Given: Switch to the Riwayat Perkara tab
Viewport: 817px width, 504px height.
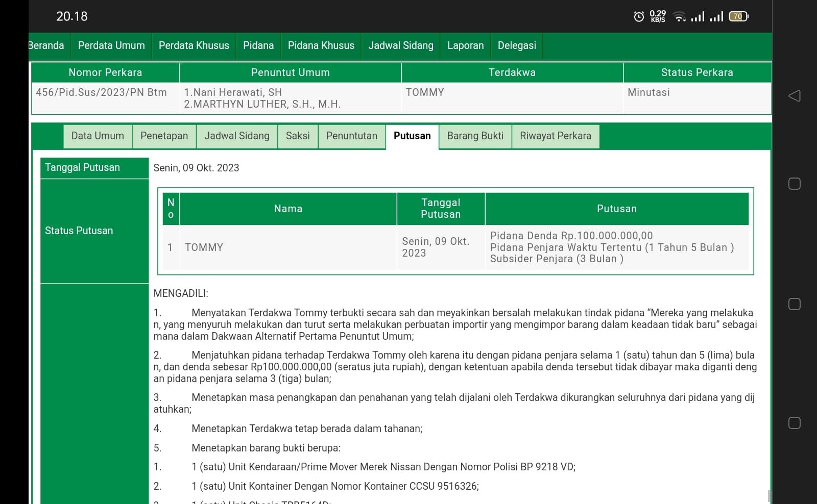Looking at the screenshot, I should tap(556, 136).
